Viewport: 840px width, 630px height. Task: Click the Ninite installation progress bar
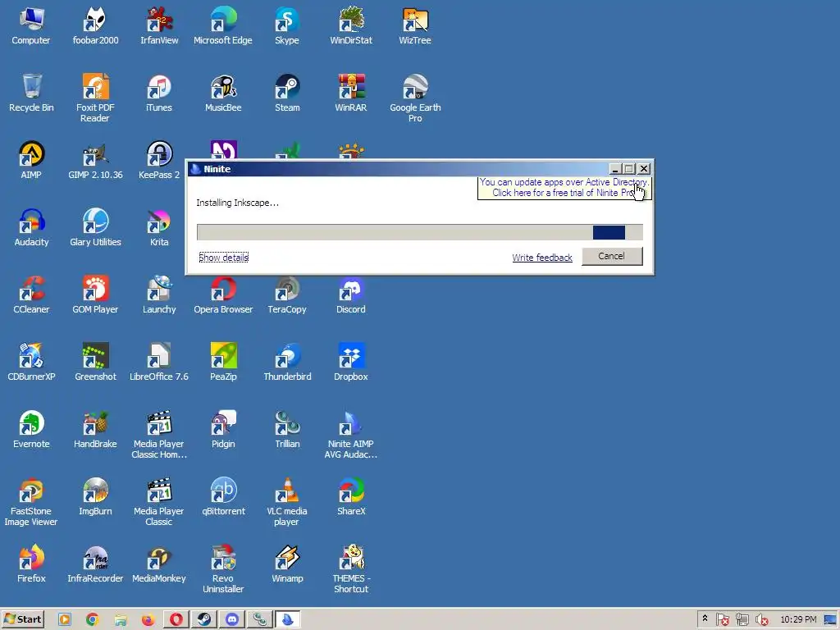(x=419, y=232)
